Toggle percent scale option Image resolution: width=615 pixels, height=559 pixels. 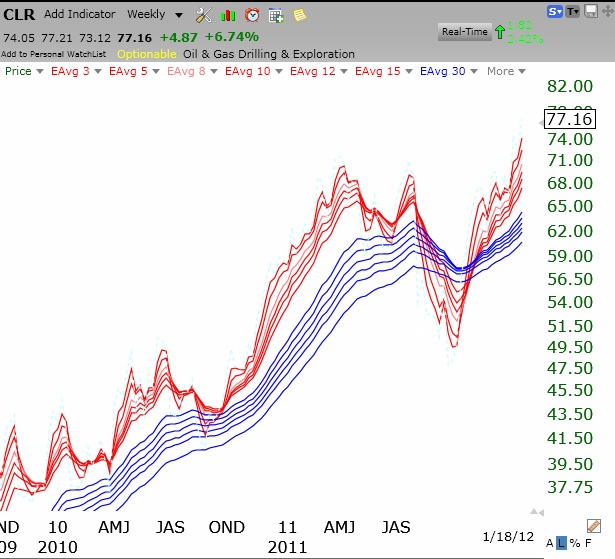(577, 543)
